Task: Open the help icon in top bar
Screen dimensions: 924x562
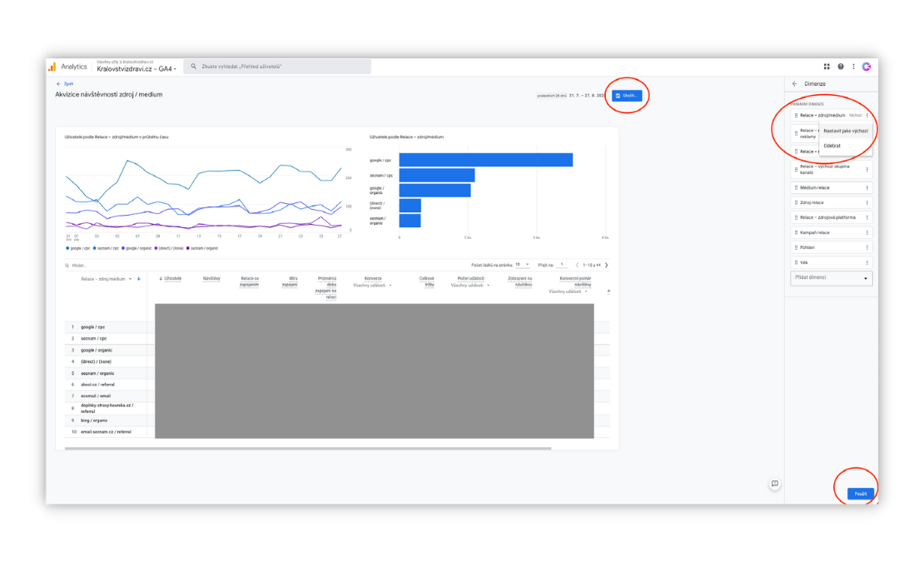Action: coord(840,67)
